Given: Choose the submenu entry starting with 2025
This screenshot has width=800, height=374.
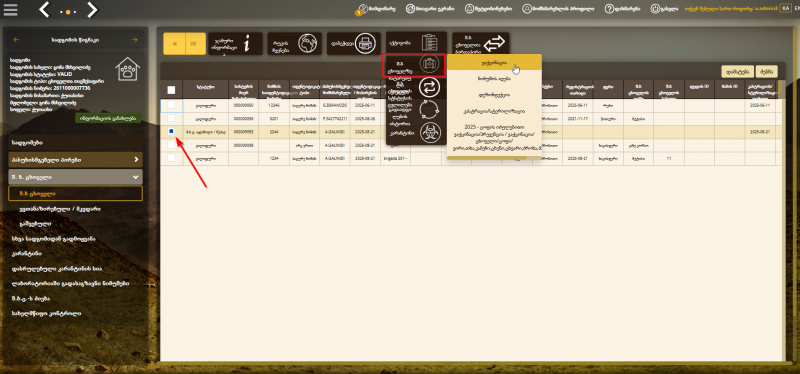Looking at the screenshot, I should tap(494, 137).
